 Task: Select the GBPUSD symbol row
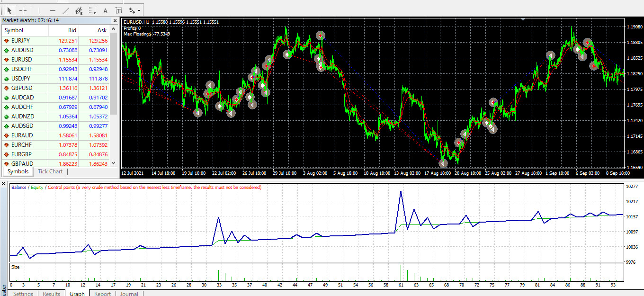pyautogui.click(x=55, y=88)
